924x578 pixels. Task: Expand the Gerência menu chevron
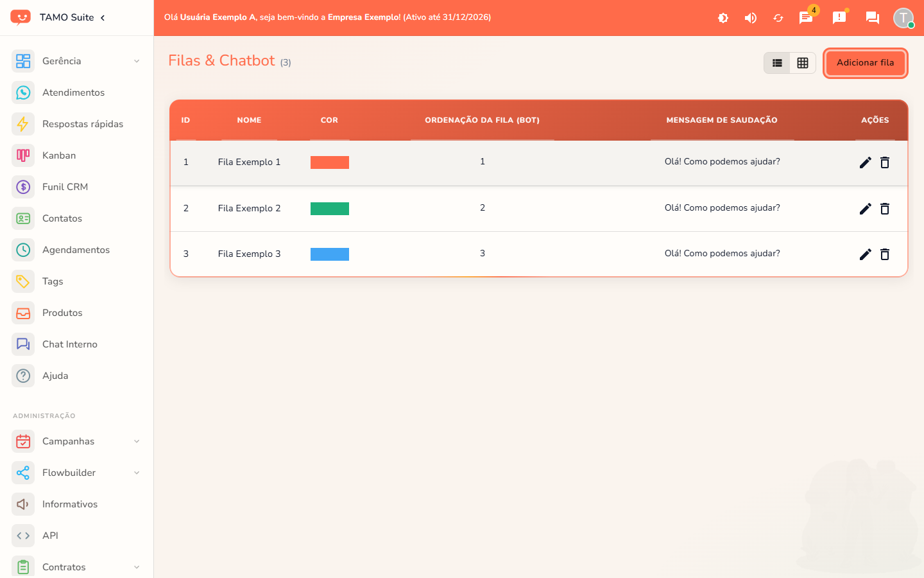point(137,61)
